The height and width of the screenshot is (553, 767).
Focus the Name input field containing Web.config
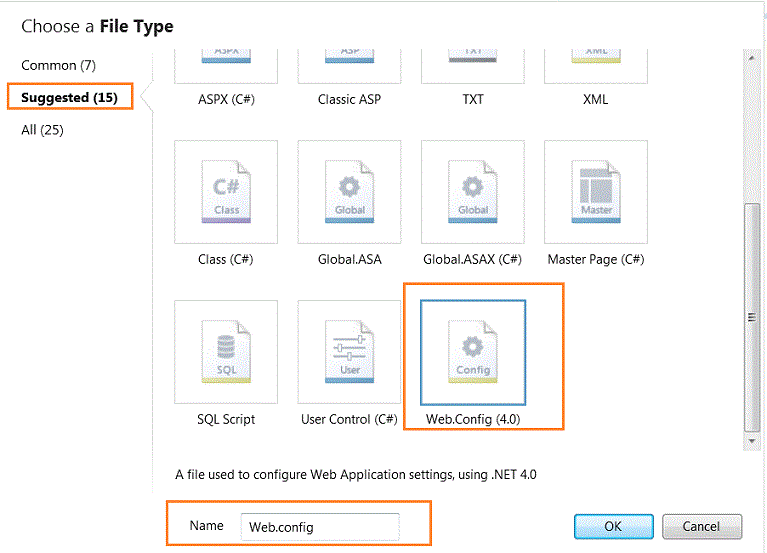320,527
